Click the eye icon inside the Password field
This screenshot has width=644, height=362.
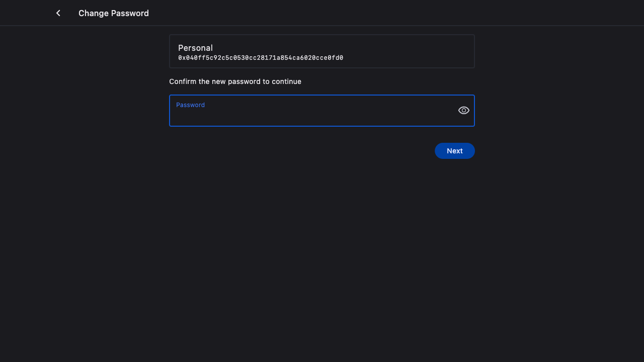pos(463,111)
